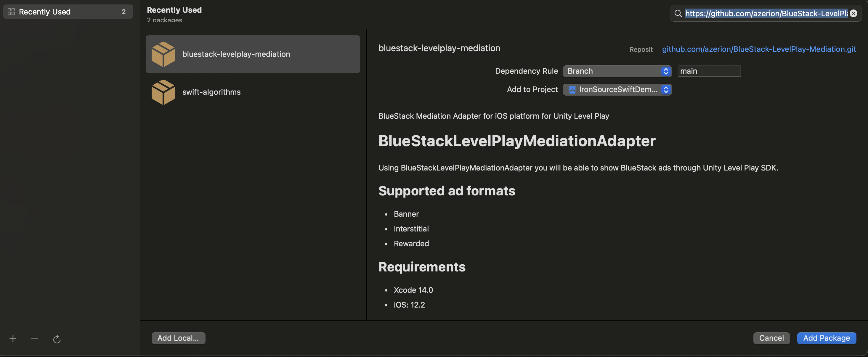Viewport: 868px width, 357px height.
Task: Click the paragraph starting Using BlueStackLevelPlayMediationAdapter
Action: (578, 168)
